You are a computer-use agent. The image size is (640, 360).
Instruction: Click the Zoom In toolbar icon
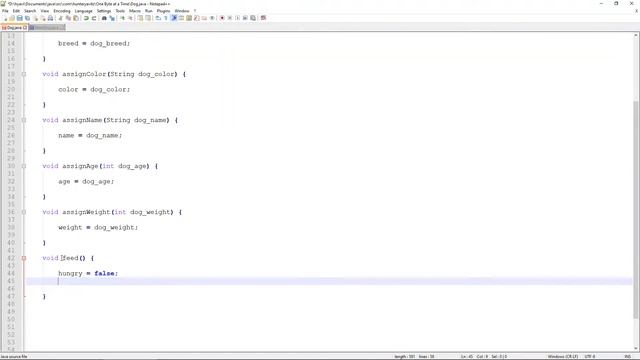pos(122,18)
